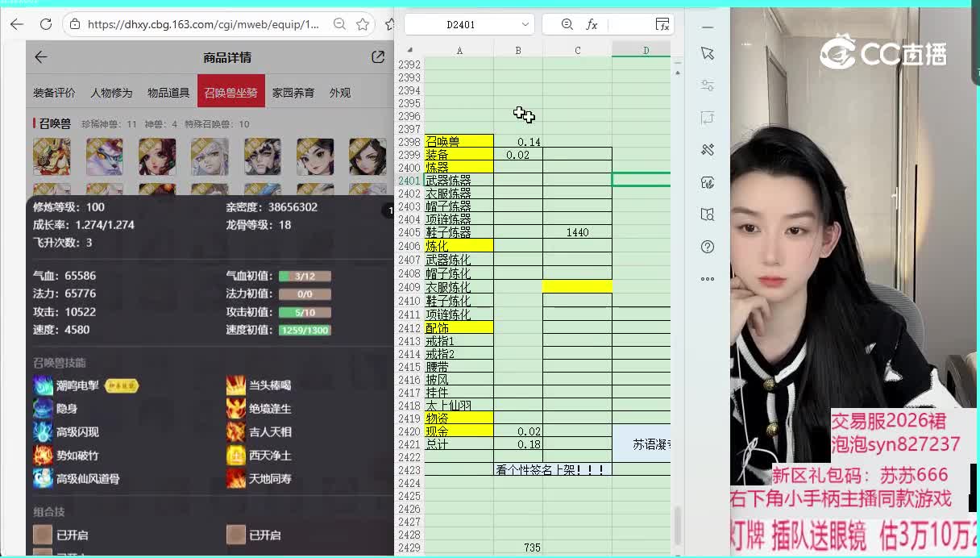This screenshot has height=558, width=980.
Task: Click the 势如破竹 skill icon
Action: point(43,456)
